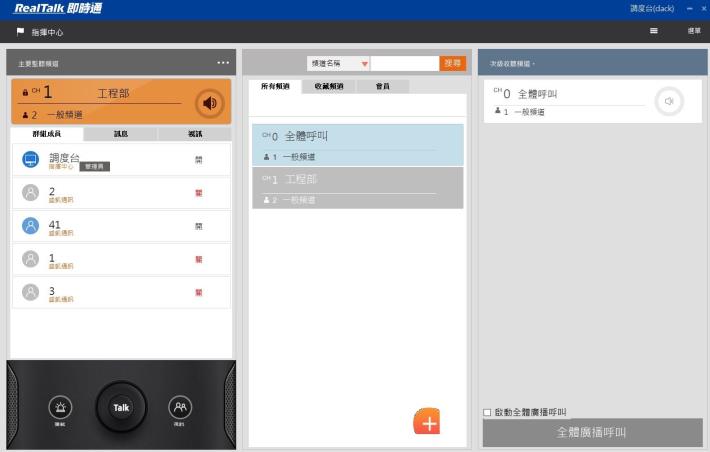Open the 選單 menu at top right
This screenshot has height=452, width=710.
(694, 31)
